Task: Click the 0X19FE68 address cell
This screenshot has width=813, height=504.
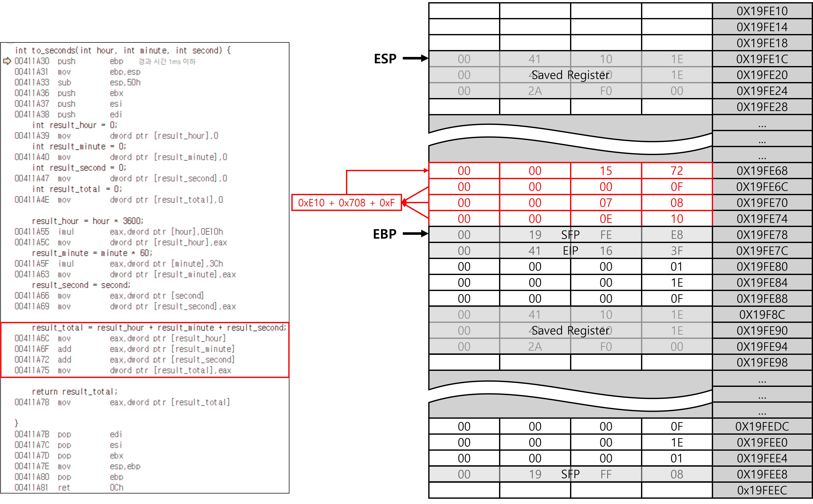Action: (x=762, y=171)
